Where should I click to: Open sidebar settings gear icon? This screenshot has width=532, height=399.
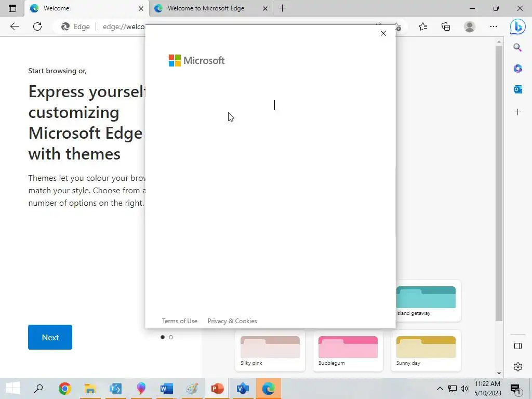(517, 367)
